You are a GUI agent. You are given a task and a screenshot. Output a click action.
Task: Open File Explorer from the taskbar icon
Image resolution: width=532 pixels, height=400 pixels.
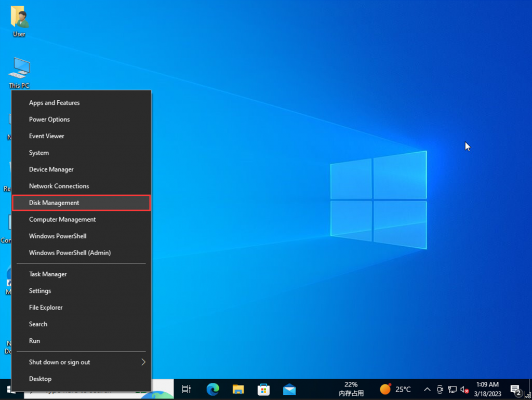238,389
